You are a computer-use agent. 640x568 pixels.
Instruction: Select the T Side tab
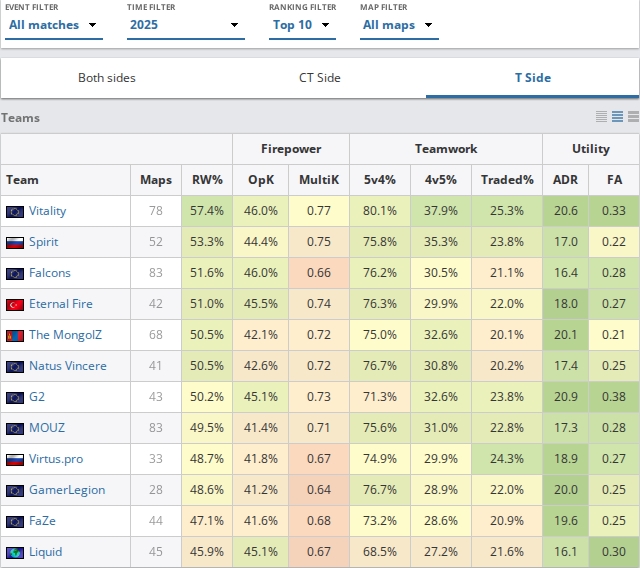point(533,78)
